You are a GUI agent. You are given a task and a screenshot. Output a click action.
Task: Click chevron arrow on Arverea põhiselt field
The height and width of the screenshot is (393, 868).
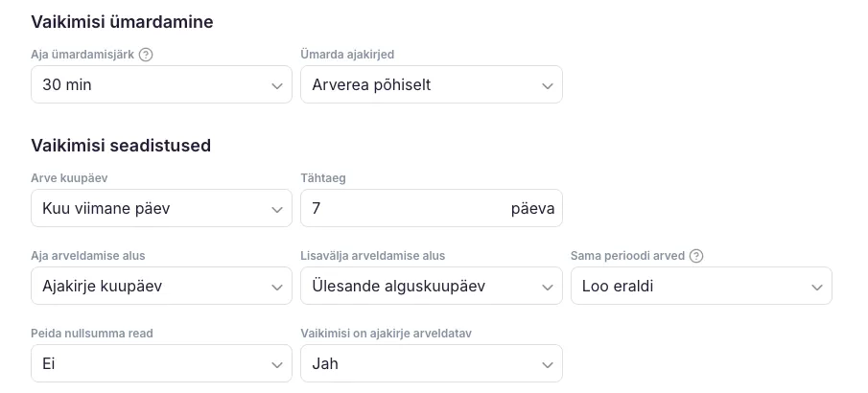pos(548,85)
